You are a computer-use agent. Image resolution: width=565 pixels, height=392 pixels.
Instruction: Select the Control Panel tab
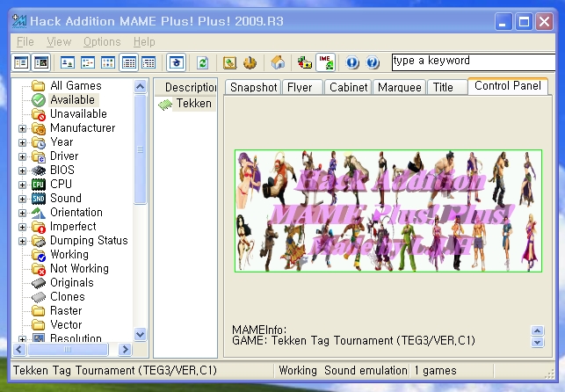(x=508, y=86)
